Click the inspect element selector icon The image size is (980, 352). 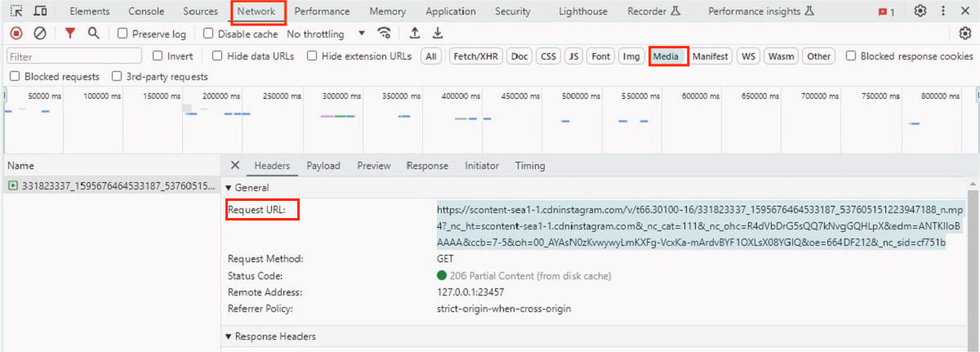click(x=17, y=11)
